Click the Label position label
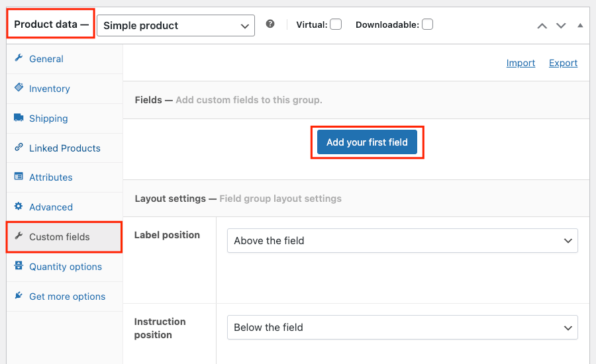The width and height of the screenshot is (596, 364). (167, 235)
